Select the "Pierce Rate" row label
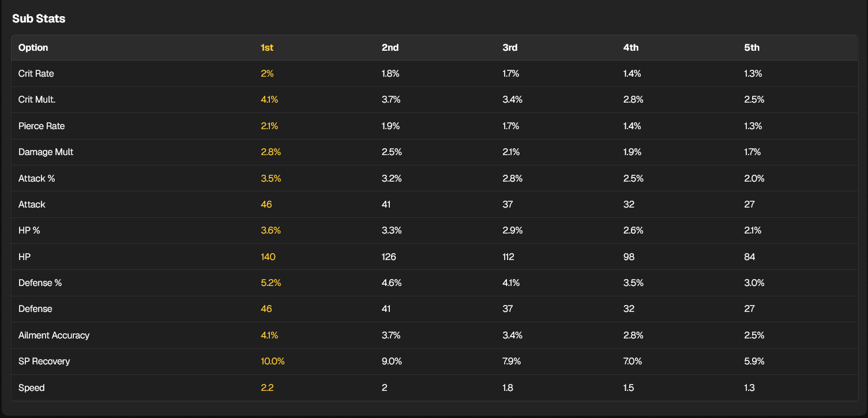The width and height of the screenshot is (868, 418). click(42, 126)
